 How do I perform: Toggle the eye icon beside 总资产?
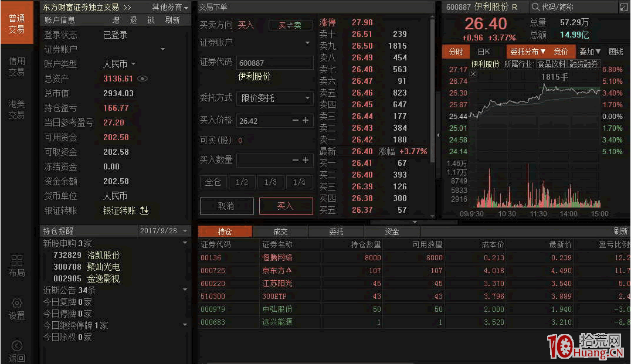point(143,79)
